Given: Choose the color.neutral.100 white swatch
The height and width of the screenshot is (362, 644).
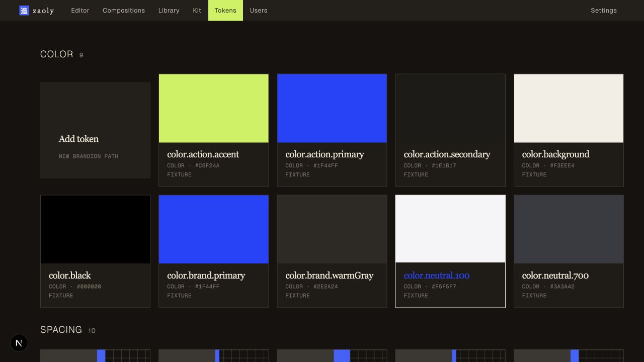Looking at the screenshot, I should coord(450,229).
